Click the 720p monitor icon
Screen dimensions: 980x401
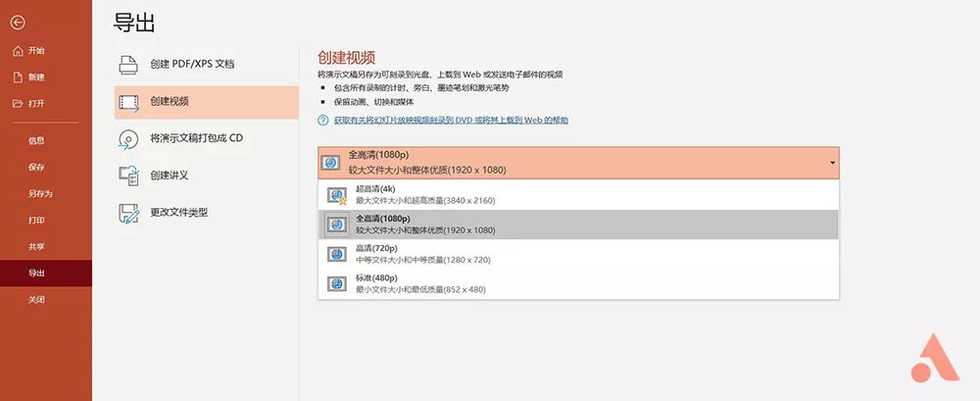(337, 254)
